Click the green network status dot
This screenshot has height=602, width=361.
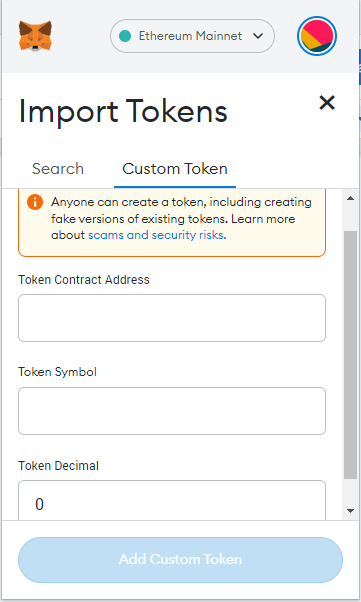pos(125,36)
